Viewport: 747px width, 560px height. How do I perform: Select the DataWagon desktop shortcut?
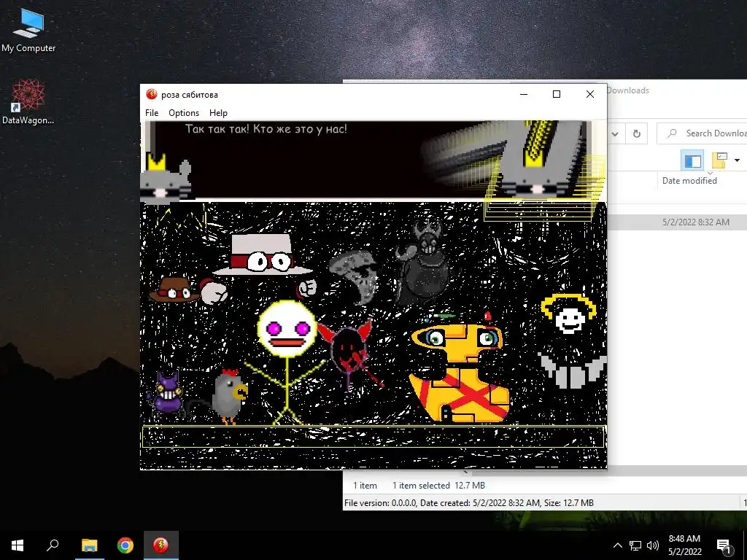28,102
